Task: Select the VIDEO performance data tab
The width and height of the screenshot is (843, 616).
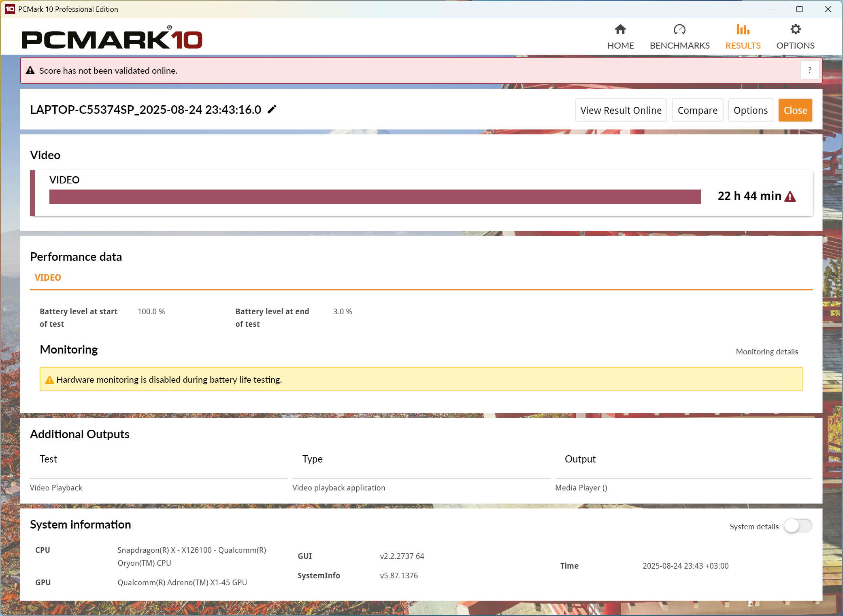Action: pyautogui.click(x=48, y=277)
